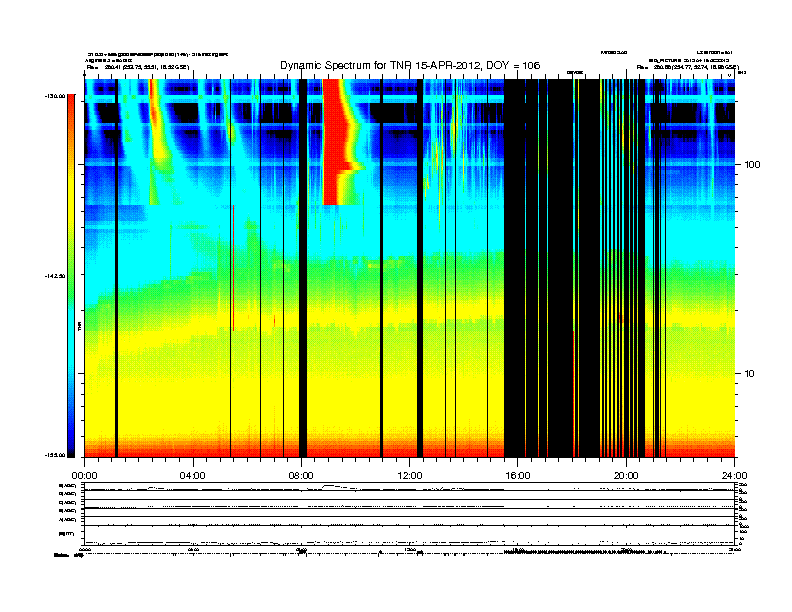
Task: Click the "20:00" time axis label
Action: tap(626, 476)
